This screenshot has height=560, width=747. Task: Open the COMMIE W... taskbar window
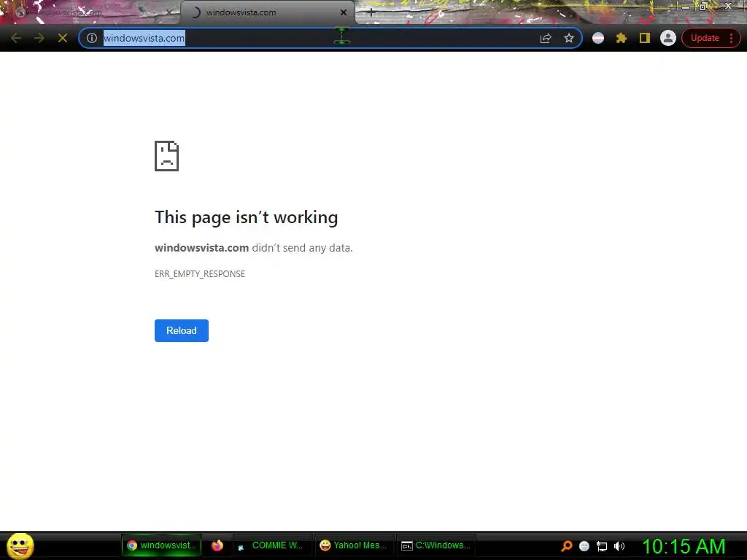(x=272, y=545)
